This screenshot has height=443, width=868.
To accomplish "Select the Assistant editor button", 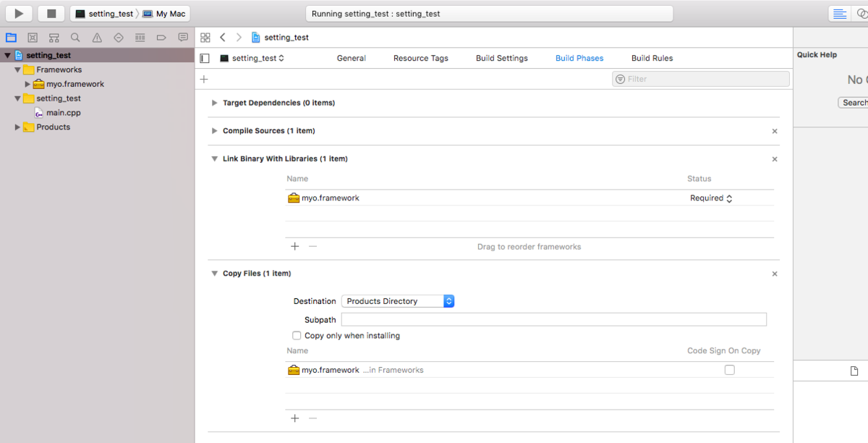I will 860,14.
